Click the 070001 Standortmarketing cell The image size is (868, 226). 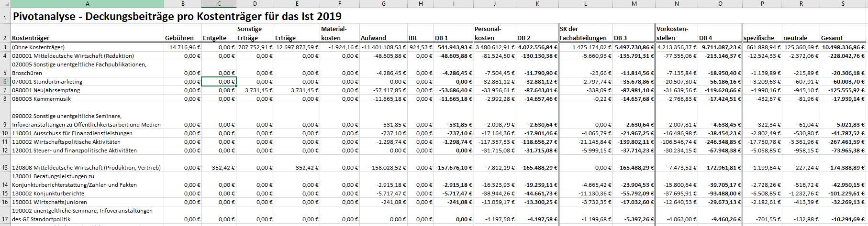pyautogui.click(x=47, y=82)
